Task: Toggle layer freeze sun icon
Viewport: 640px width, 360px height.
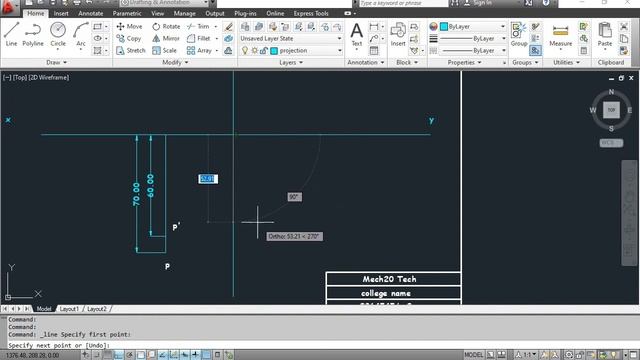Action: pyautogui.click(x=254, y=51)
